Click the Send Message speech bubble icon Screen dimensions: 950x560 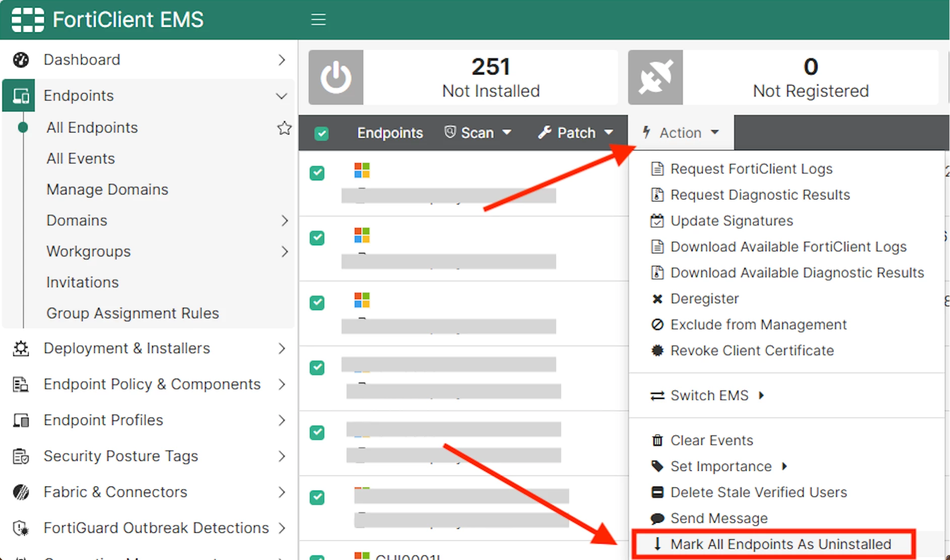pos(657,518)
